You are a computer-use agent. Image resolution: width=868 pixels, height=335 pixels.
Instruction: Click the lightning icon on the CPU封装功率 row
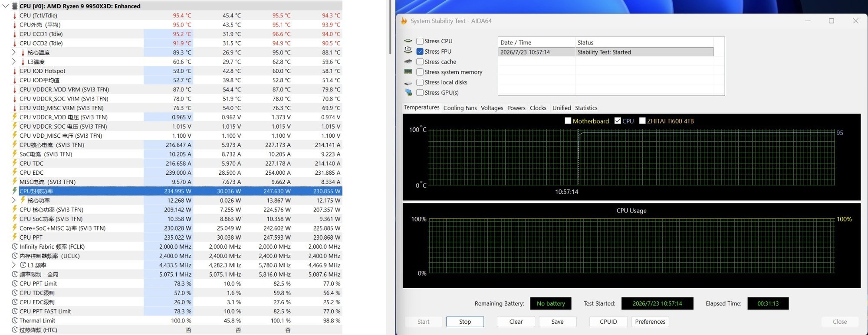point(14,191)
